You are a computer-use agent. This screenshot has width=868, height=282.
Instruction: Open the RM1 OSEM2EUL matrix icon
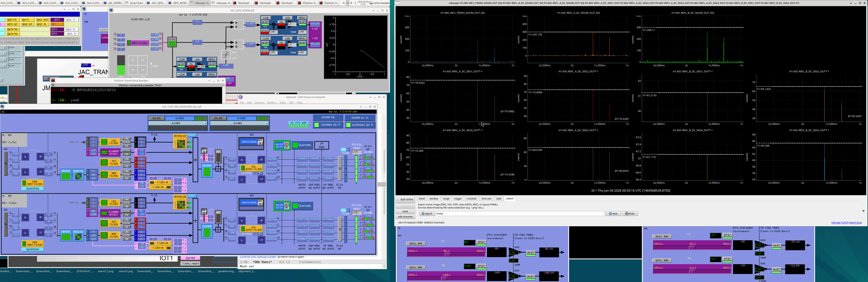[x=66, y=175]
